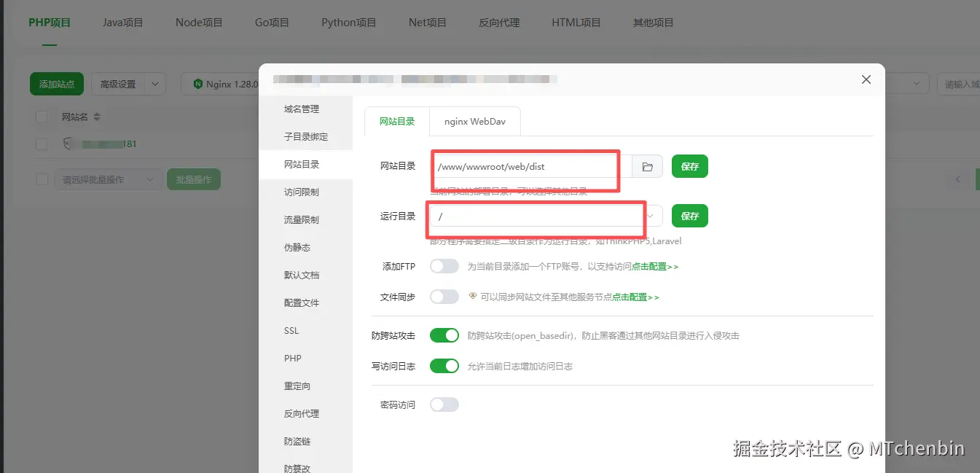Open the 请选择批量操作 dropdown
Screen dimensions: 980x473
click(109, 179)
